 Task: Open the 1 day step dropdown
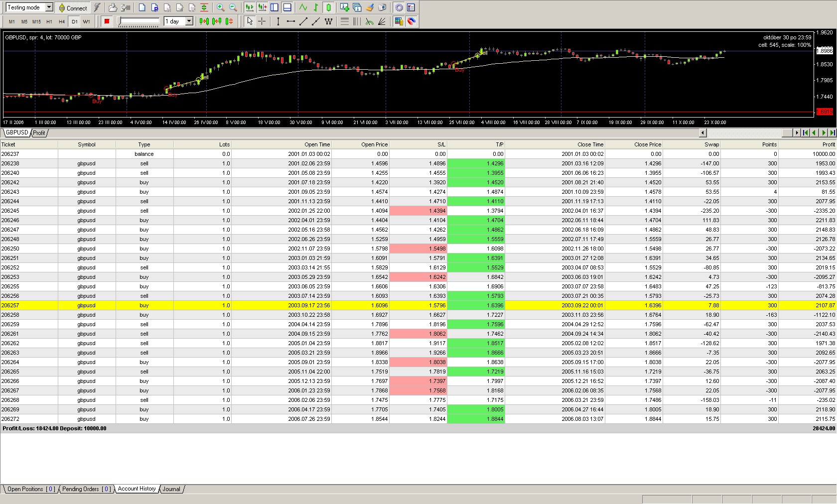(189, 21)
